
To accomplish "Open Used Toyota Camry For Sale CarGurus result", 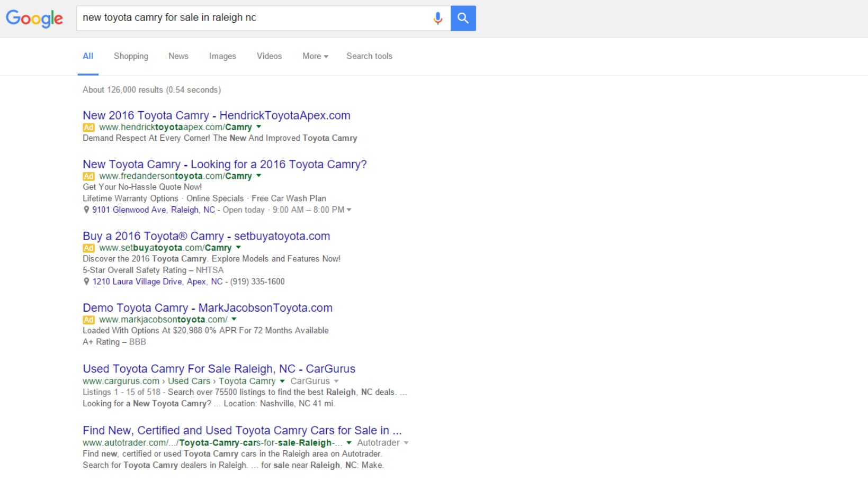I will 219,369.
